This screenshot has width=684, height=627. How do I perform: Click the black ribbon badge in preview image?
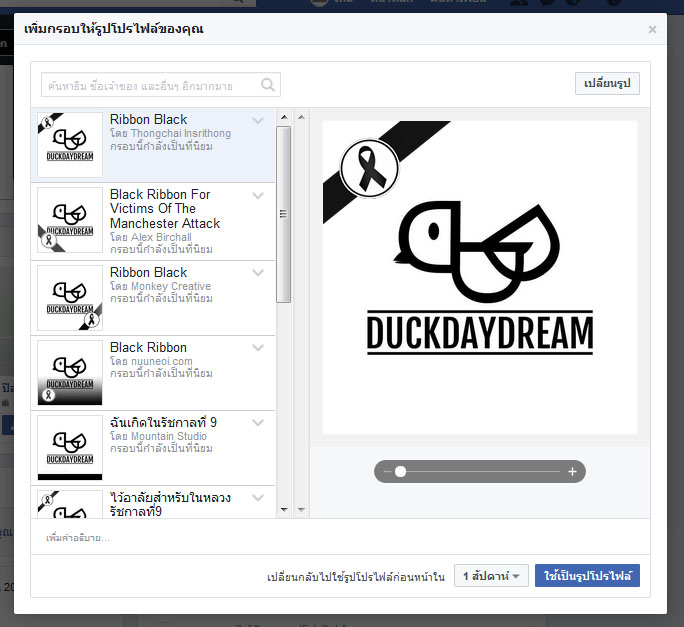click(369, 168)
